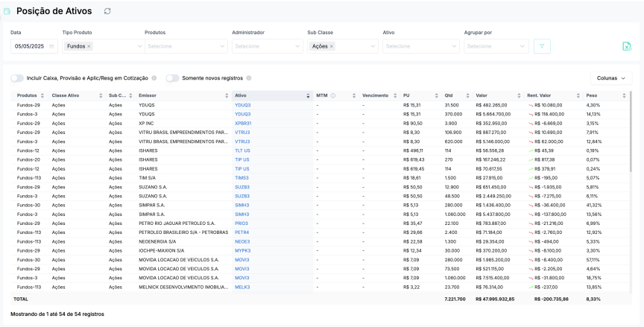Viewport: 644px width, 327px height.
Task: Open the TLT US asset link
Action: point(242,150)
